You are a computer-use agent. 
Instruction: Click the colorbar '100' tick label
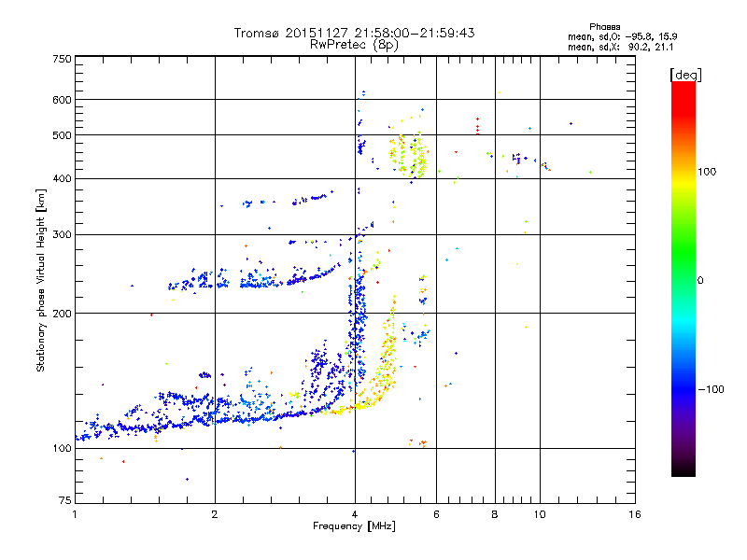point(707,172)
